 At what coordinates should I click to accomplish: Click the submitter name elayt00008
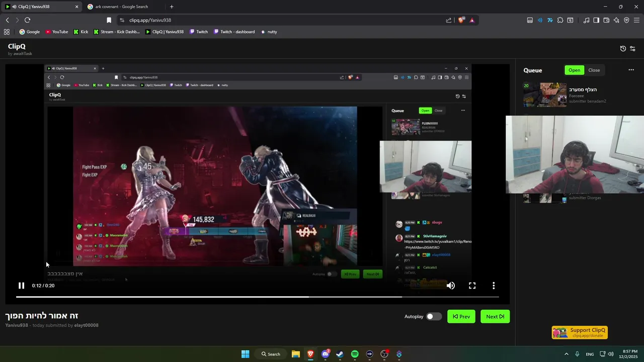87,325
